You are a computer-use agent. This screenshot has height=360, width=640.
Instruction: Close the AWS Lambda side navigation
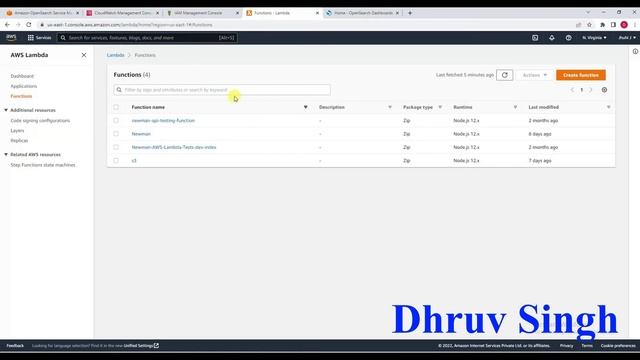click(84, 55)
